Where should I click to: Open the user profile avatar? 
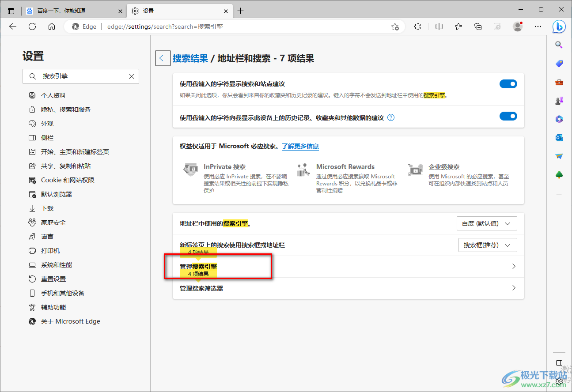[518, 26]
